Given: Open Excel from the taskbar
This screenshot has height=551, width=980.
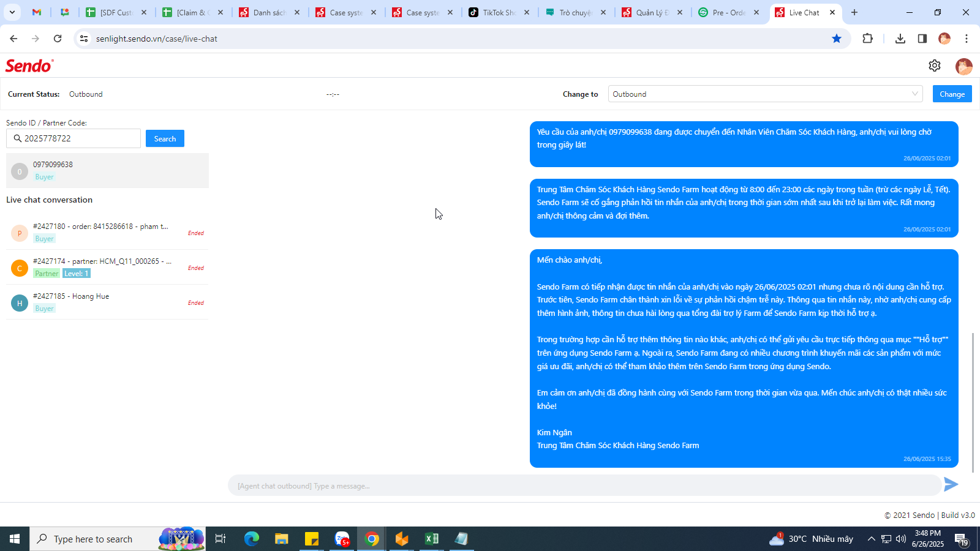Looking at the screenshot, I should [432, 539].
